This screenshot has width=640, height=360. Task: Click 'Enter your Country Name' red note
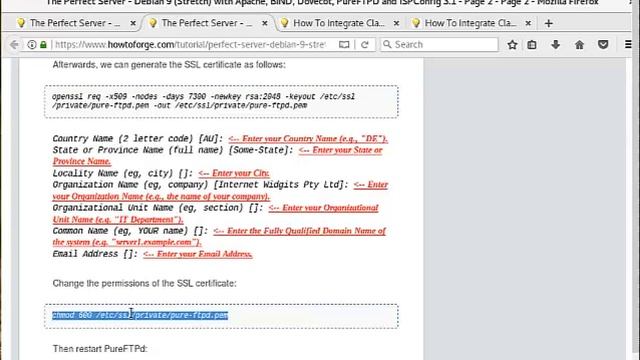[308, 139]
